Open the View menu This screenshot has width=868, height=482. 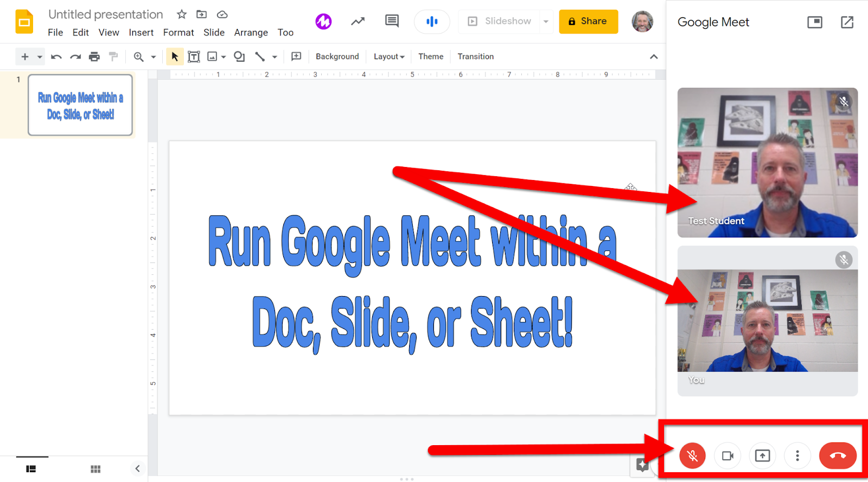pyautogui.click(x=108, y=33)
